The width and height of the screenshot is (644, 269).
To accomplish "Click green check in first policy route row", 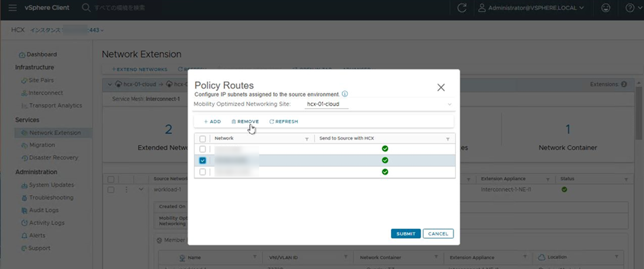I will (385, 149).
